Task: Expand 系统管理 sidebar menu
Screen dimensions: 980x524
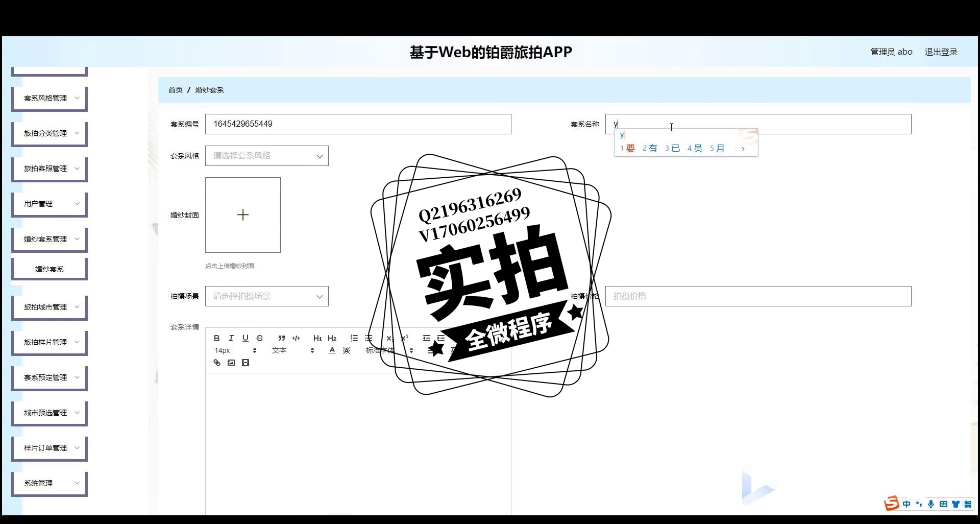Action: pos(50,483)
